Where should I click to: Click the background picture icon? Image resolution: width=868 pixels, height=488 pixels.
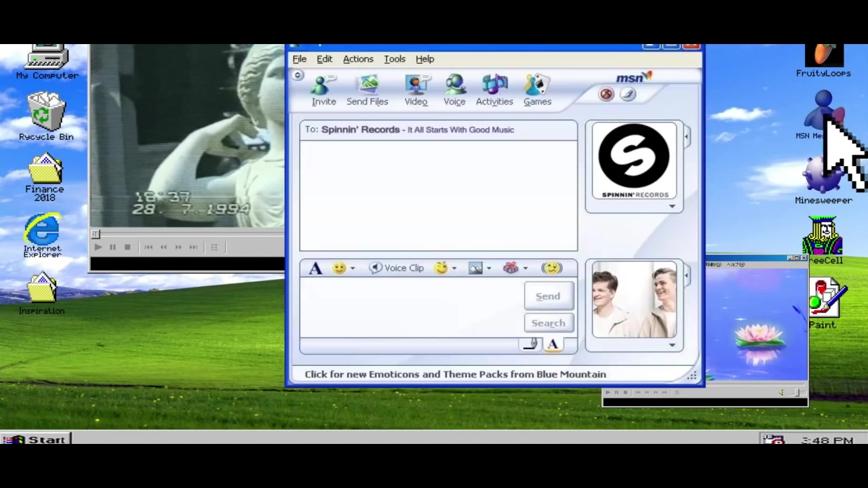475,268
